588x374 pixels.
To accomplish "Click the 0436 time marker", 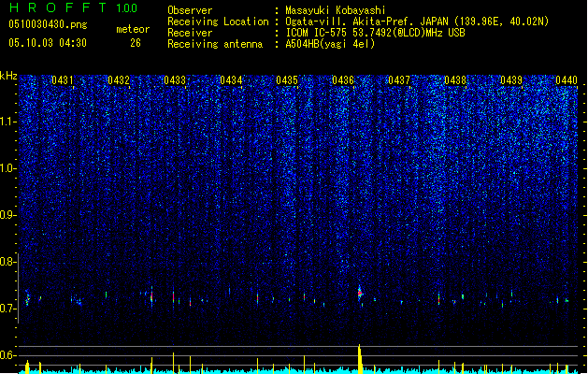I will 343,80.
